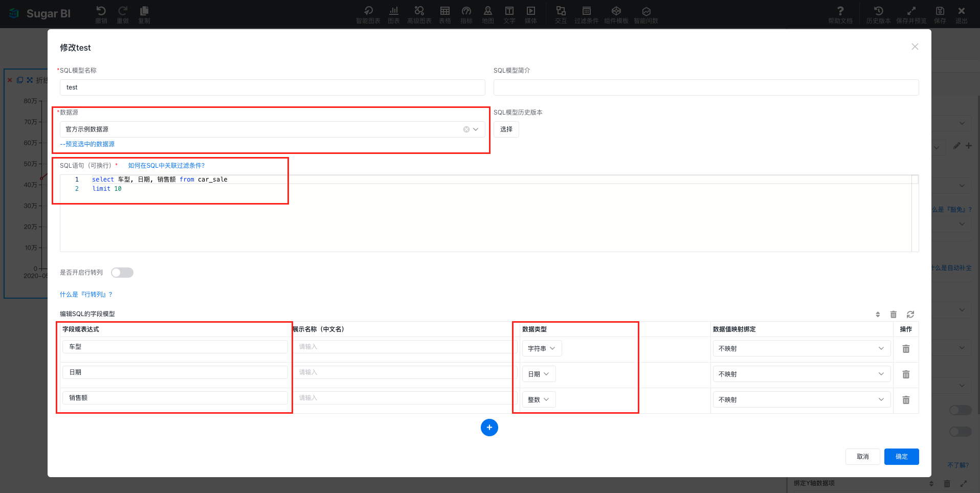Open the 数据源 dropdown

coord(273,129)
